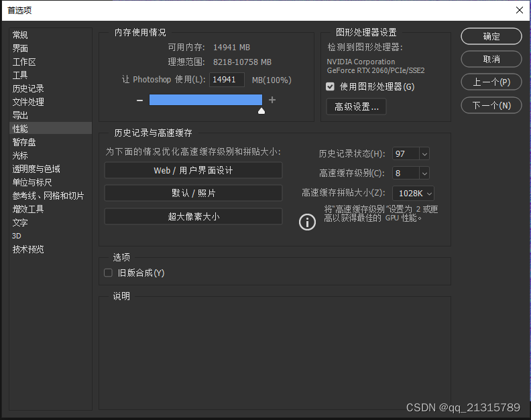Close the 首选项 dialog with the X

pos(520,10)
